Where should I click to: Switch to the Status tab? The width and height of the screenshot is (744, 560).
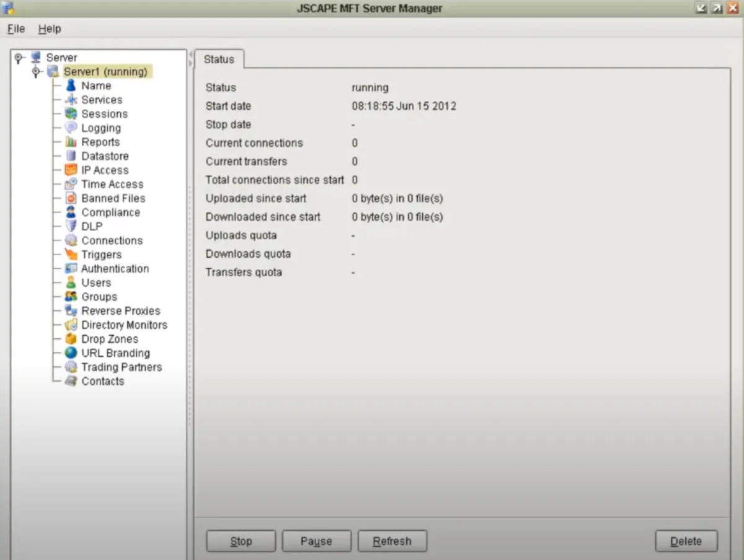[219, 59]
